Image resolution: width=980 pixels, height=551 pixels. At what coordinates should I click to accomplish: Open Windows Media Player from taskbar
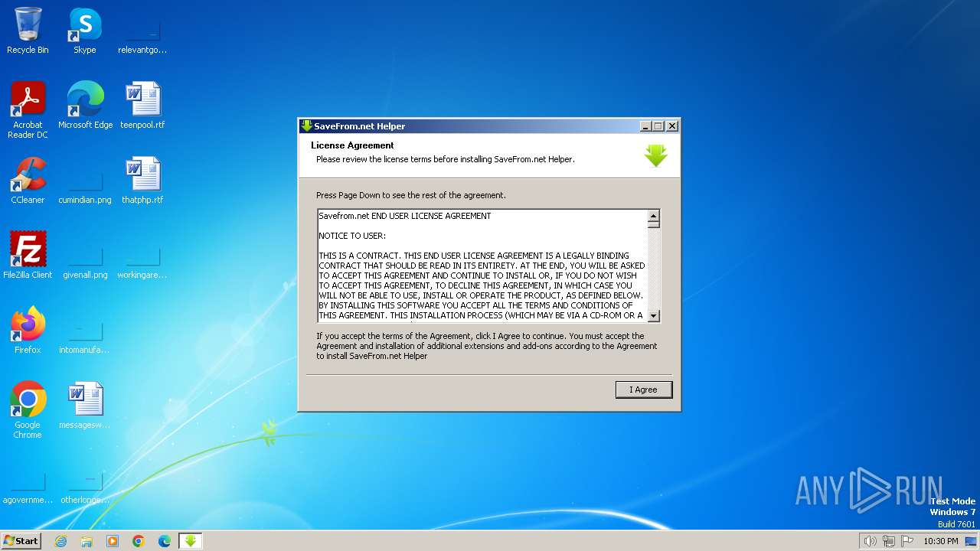[x=113, y=541]
